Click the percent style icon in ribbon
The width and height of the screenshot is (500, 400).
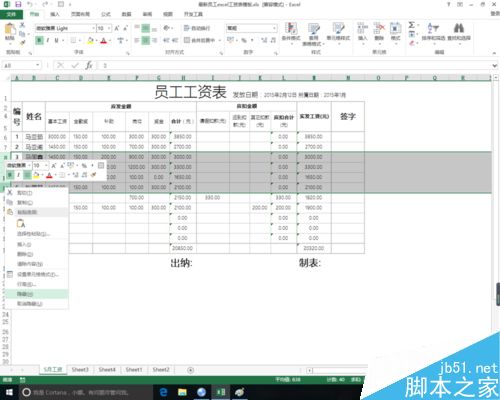coord(244,40)
